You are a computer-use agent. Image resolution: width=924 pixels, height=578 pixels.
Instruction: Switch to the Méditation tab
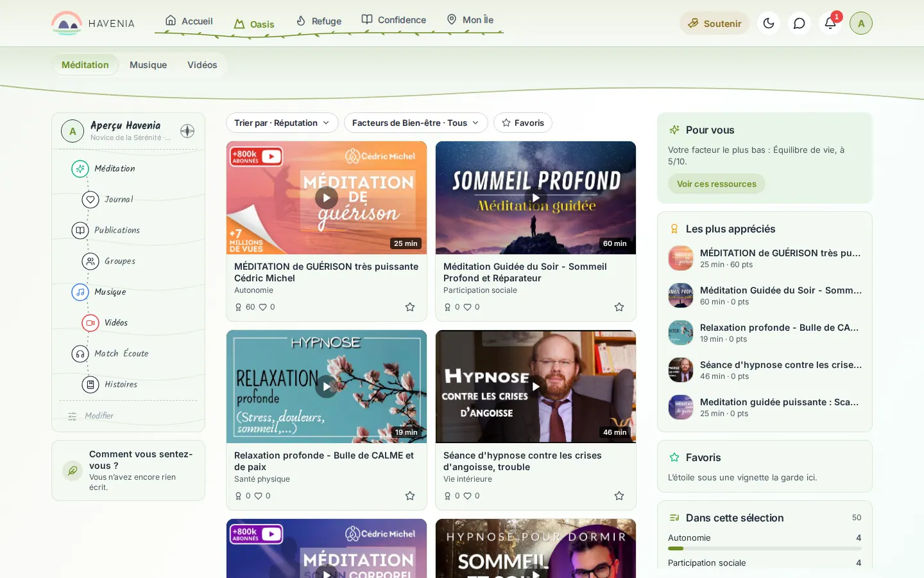click(x=85, y=65)
